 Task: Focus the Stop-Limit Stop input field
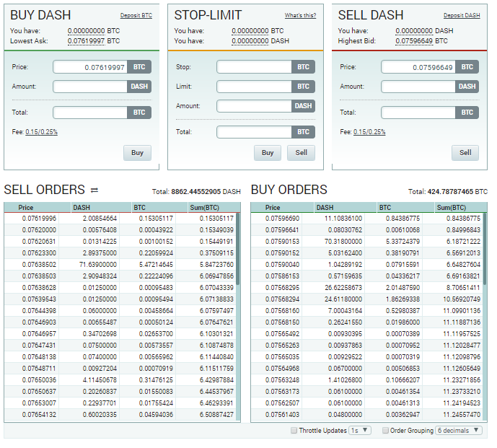click(x=254, y=67)
